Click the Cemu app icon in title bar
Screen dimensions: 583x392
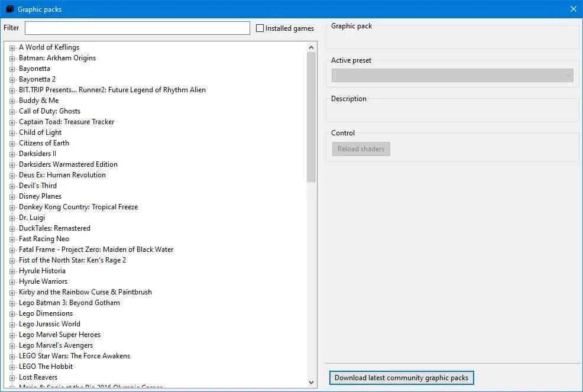point(10,9)
